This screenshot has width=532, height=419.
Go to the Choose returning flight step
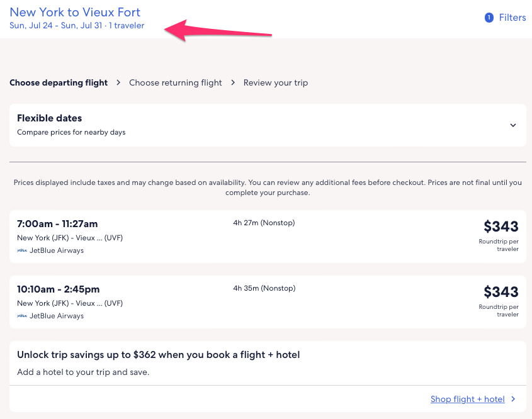coord(176,82)
